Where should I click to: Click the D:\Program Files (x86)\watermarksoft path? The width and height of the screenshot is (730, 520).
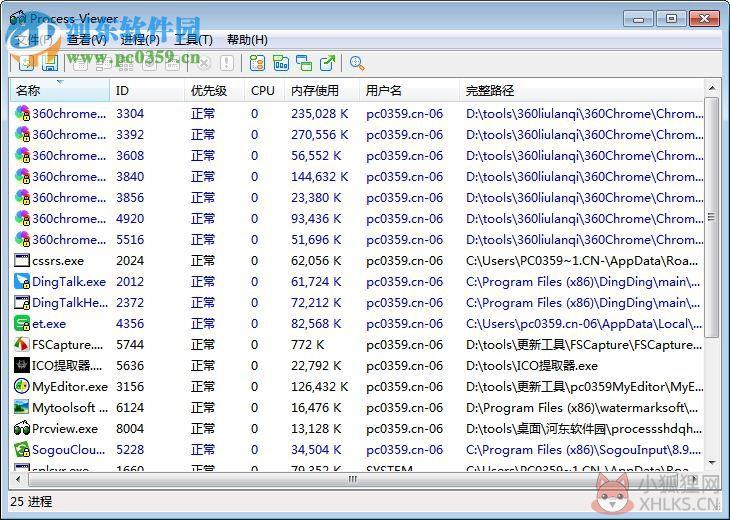tap(582, 407)
